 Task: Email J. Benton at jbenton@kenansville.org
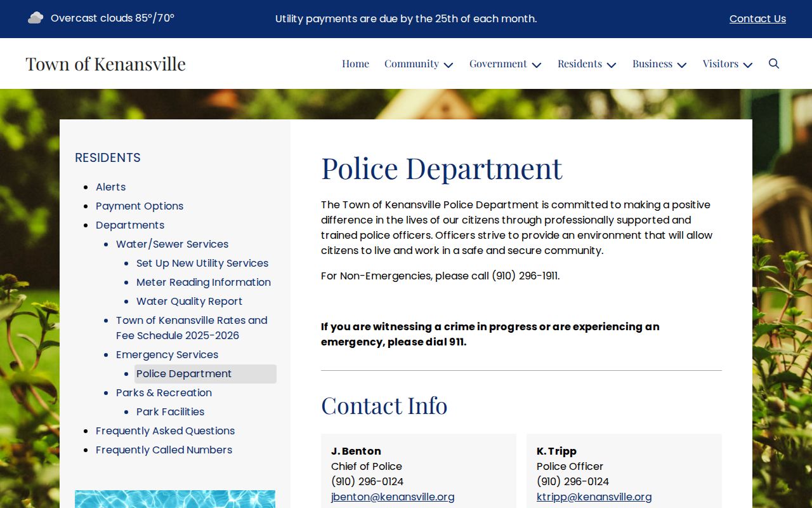click(x=393, y=497)
